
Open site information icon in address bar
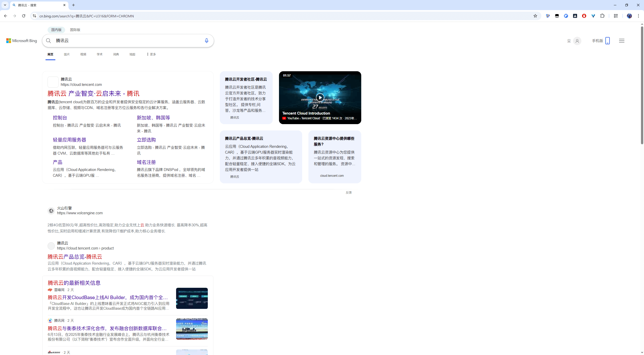34,16
